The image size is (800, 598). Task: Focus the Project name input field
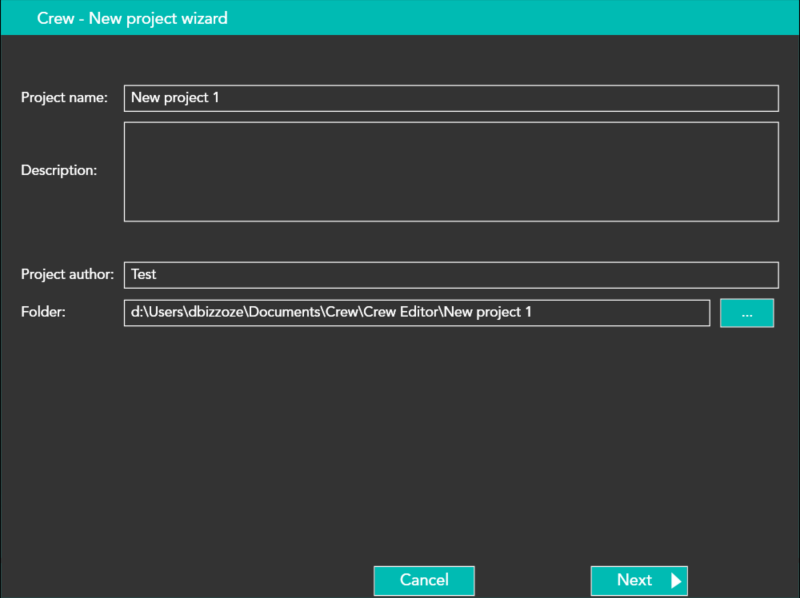pyautogui.click(x=450, y=98)
